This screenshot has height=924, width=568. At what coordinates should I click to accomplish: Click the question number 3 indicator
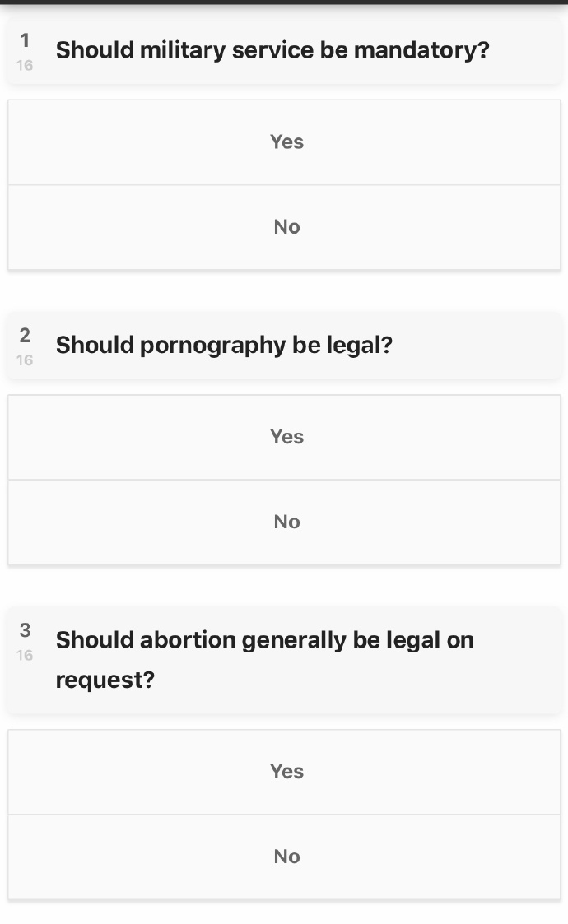pyautogui.click(x=25, y=630)
